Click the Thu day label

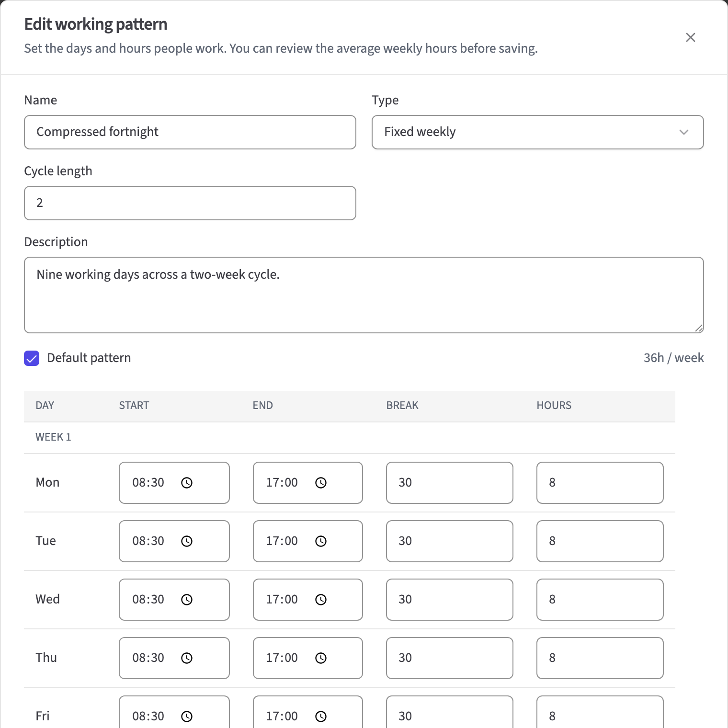[x=46, y=658]
